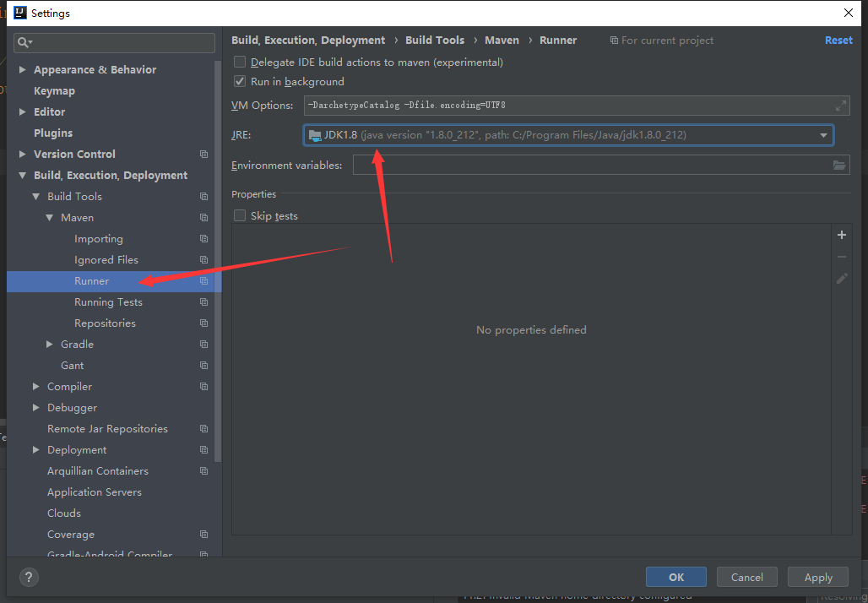Click project-level icon beside Running Tests
Viewport: 868px width, 603px height.
pos(203,301)
